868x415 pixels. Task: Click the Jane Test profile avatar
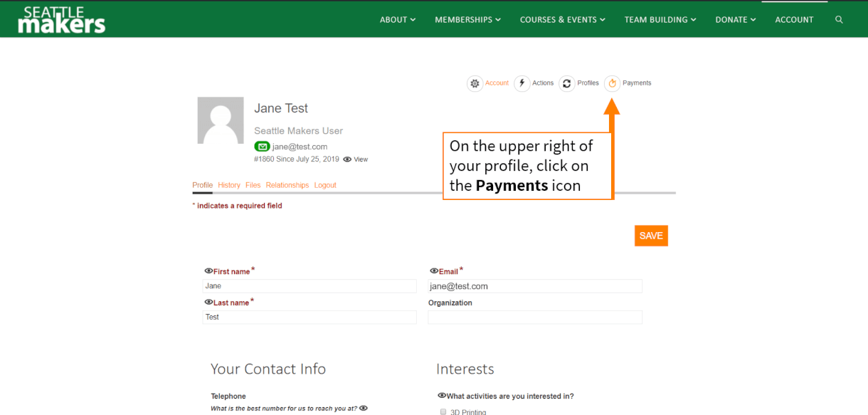pyautogui.click(x=221, y=121)
